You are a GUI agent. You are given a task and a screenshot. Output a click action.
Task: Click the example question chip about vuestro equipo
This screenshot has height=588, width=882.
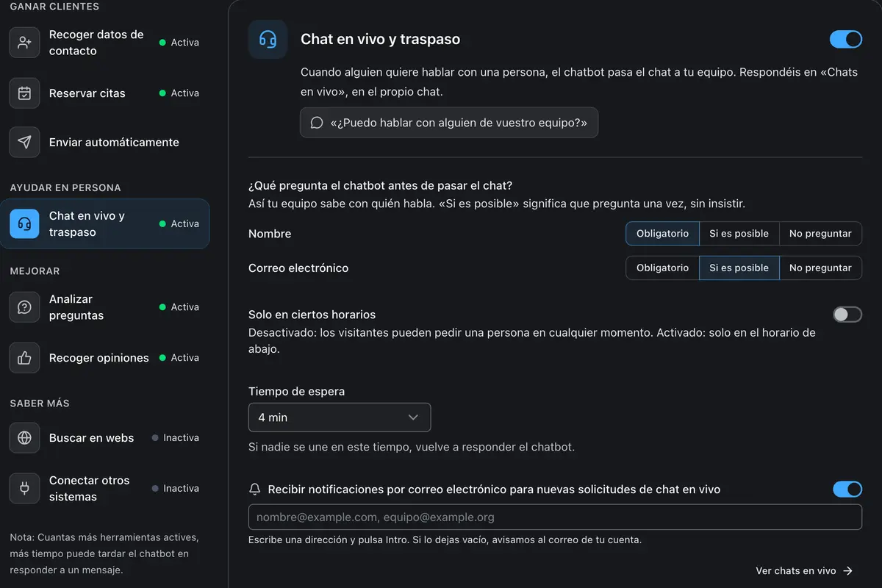(449, 123)
